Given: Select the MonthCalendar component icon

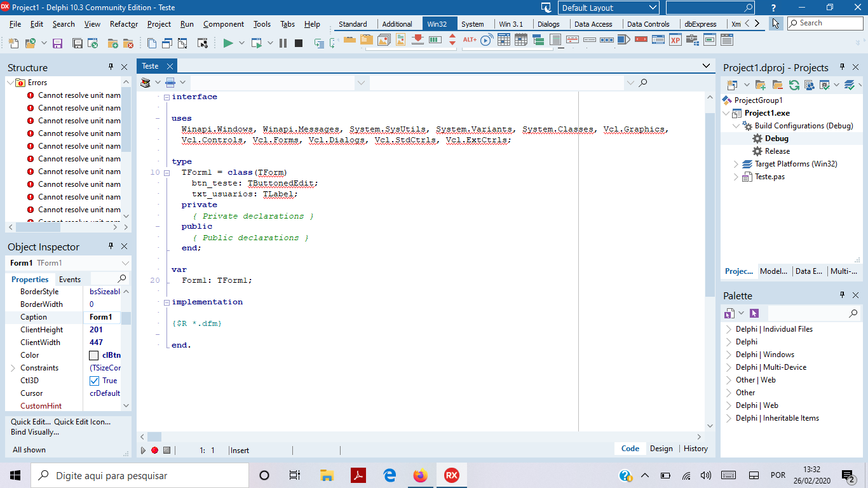Looking at the screenshot, I should click(x=521, y=40).
